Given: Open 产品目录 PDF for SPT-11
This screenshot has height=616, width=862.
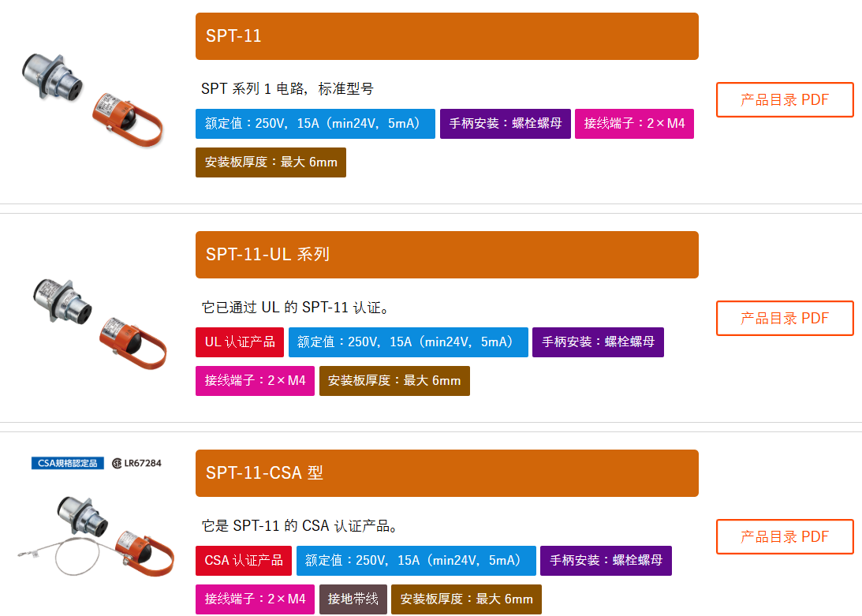Looking at the screenshot, I should 785,99.
